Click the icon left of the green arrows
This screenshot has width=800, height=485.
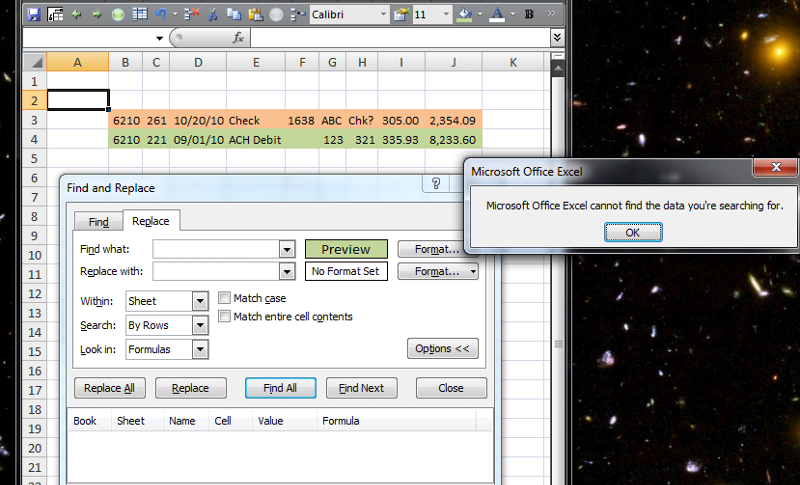point(55,14)
